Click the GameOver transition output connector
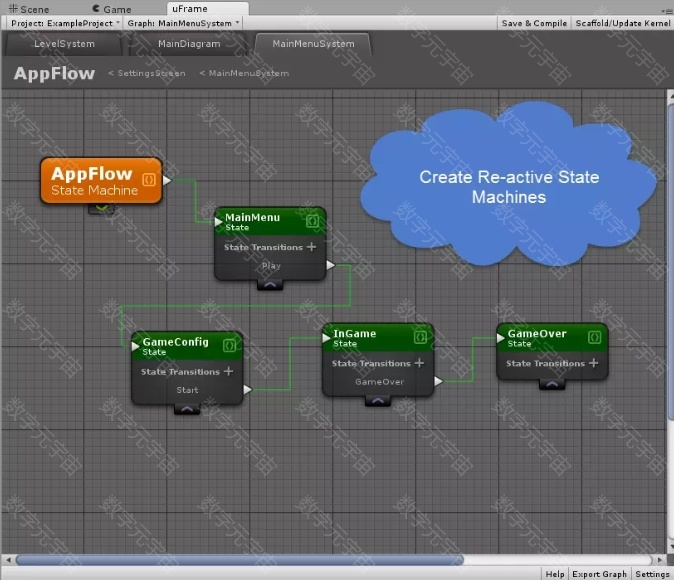Viewport: 674px width, 580px height. point(438,381)
